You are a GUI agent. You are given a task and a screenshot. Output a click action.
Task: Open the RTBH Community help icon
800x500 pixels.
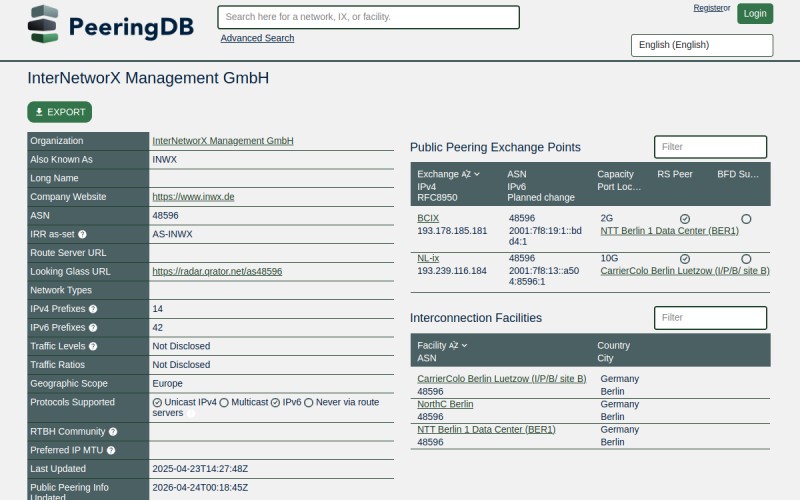click(113, 432)
